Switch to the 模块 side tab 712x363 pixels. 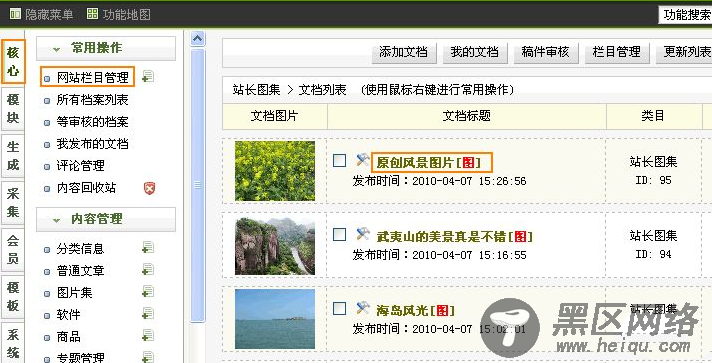13,109
